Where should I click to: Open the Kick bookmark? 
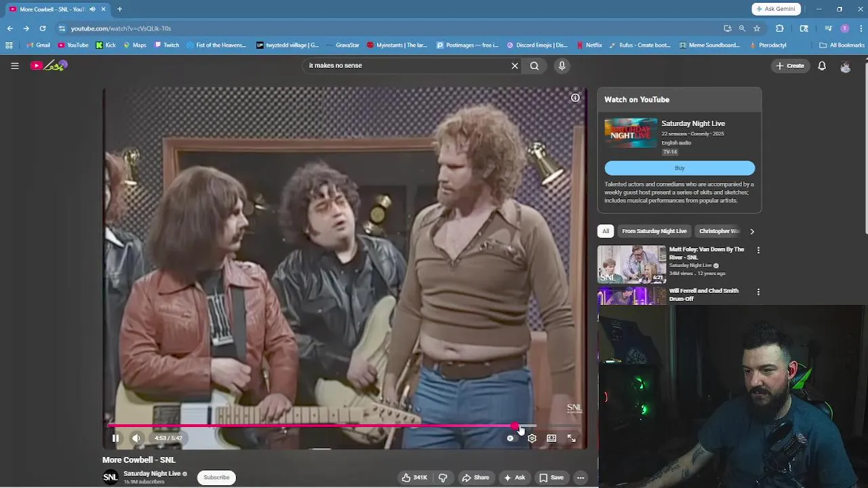[106, 45]
